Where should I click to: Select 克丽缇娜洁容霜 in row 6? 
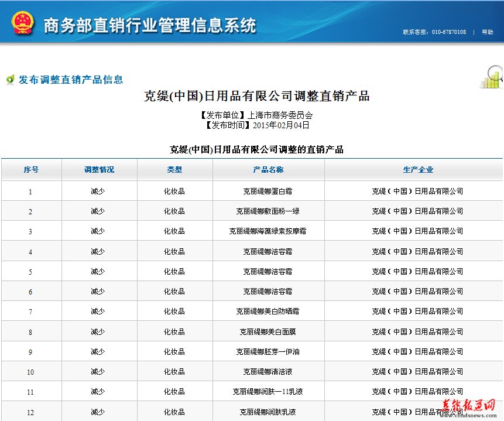click(268, 292)
